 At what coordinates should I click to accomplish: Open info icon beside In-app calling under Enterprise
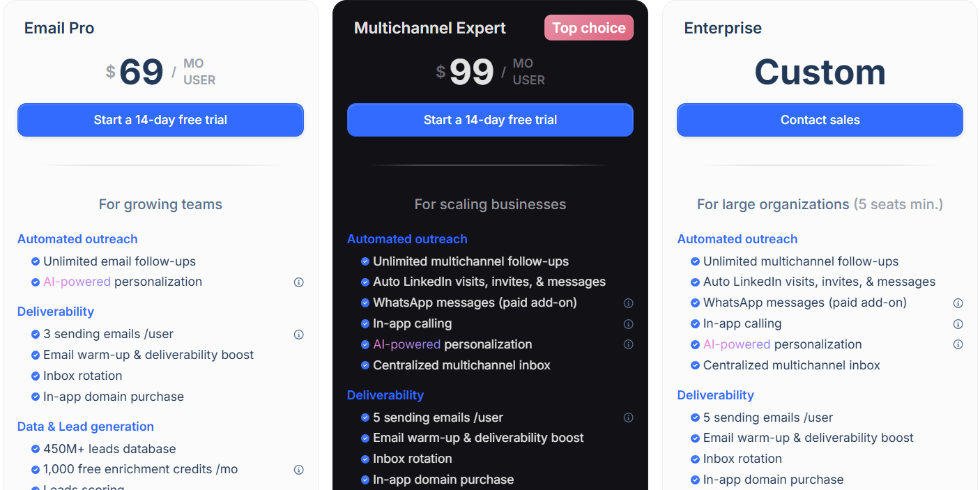point(958,323)
